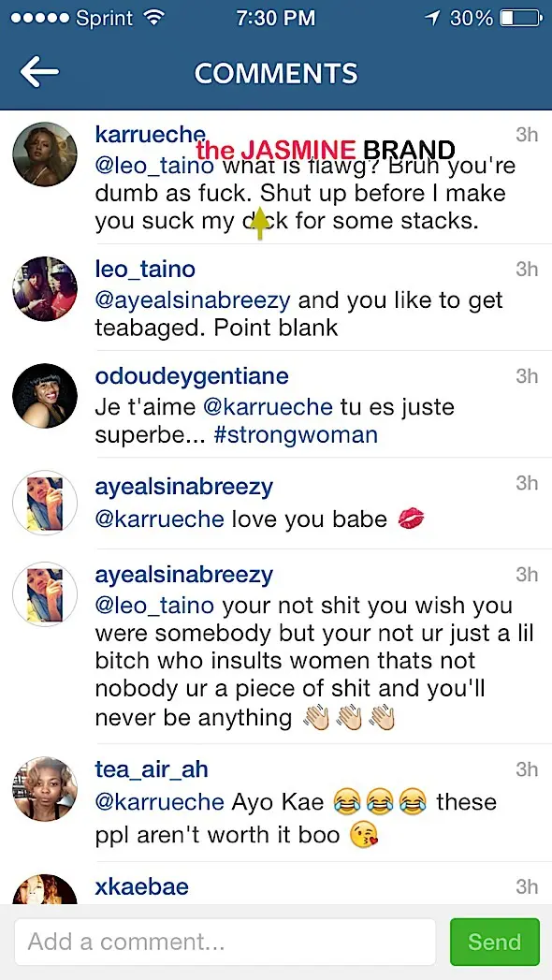552x980 pixels.
Task: Open the leo_taino username link
Action: point(145,270)
